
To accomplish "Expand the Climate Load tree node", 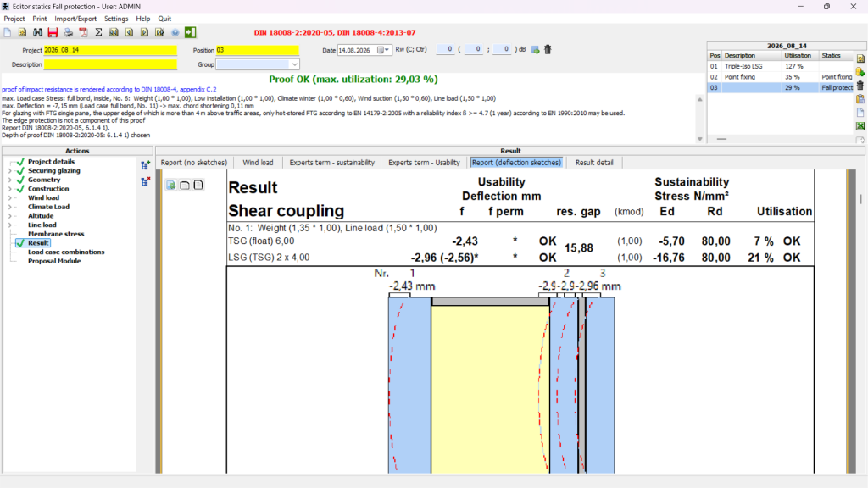I will (9, 207).
